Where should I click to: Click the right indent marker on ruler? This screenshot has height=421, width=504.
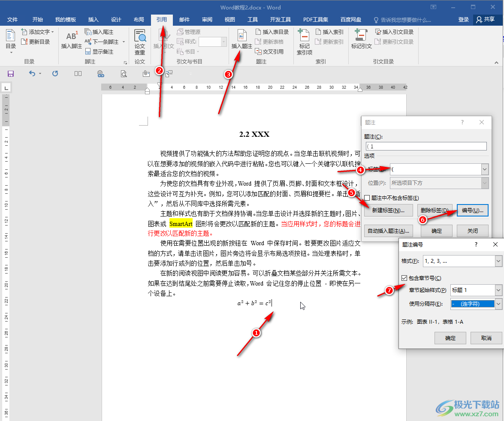[360, 90]
